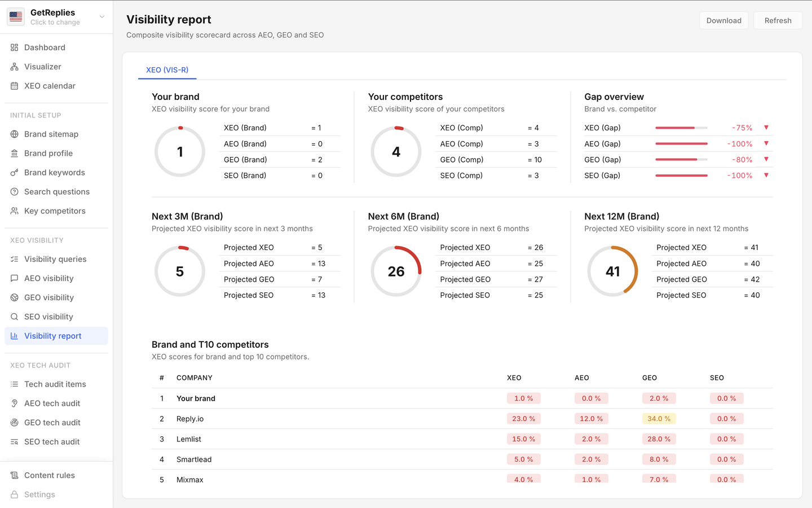The width and height of the screenshot is (812, 508).
Task: Click the SEO visibility magnifier icon
Action: point(15,317)
